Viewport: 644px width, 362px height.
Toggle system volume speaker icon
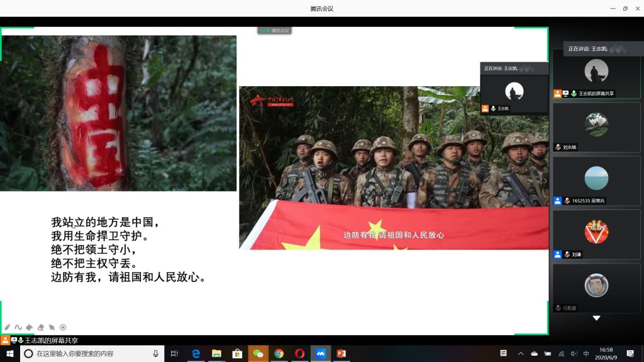(x=574, y=354)
